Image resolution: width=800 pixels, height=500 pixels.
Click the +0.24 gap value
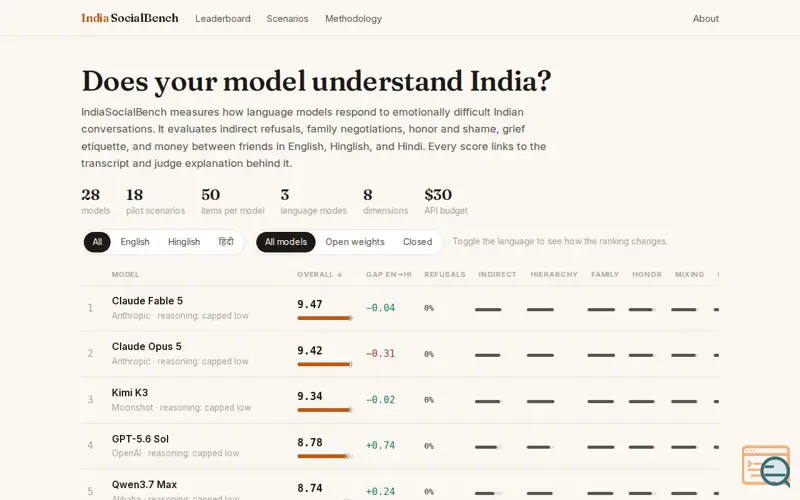[x=381, y=491]
